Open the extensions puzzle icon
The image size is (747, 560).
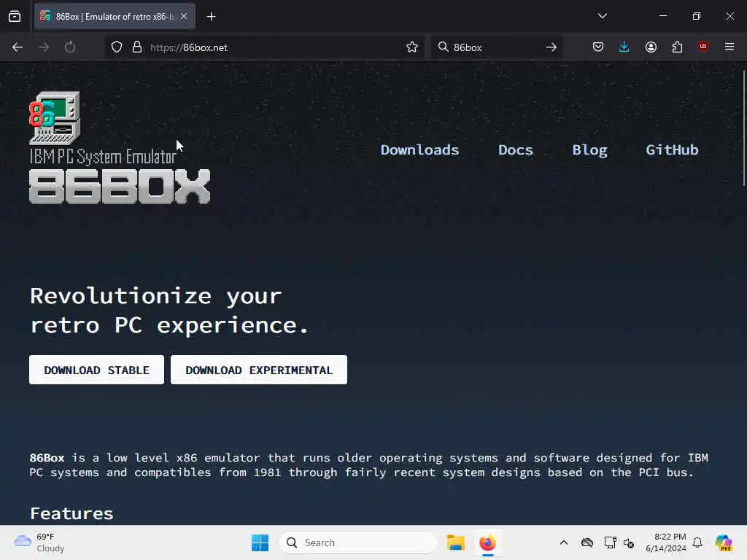tap(677, 47)
